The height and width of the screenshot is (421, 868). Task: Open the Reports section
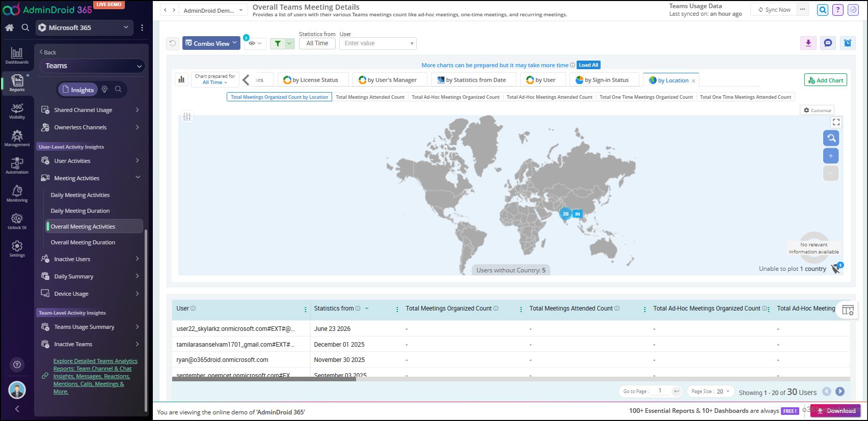click(x=17, y=83)
